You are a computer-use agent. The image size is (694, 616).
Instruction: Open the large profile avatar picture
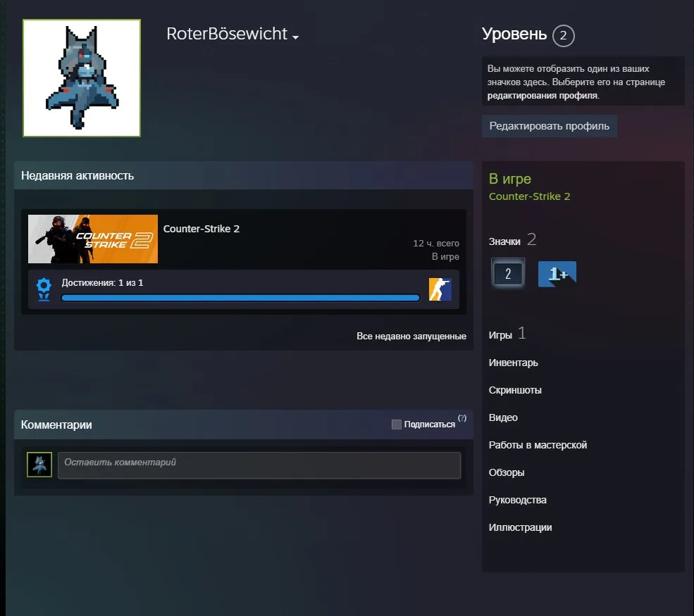(x=82, y=78)
